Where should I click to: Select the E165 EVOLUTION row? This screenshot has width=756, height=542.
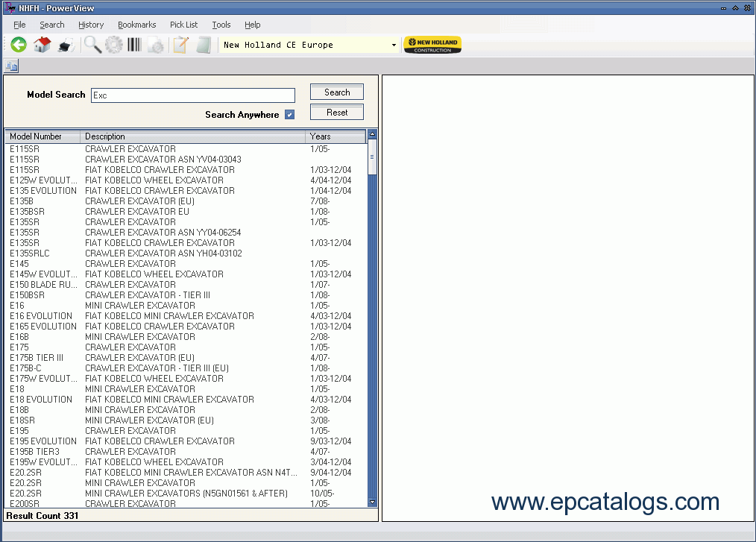186,327
